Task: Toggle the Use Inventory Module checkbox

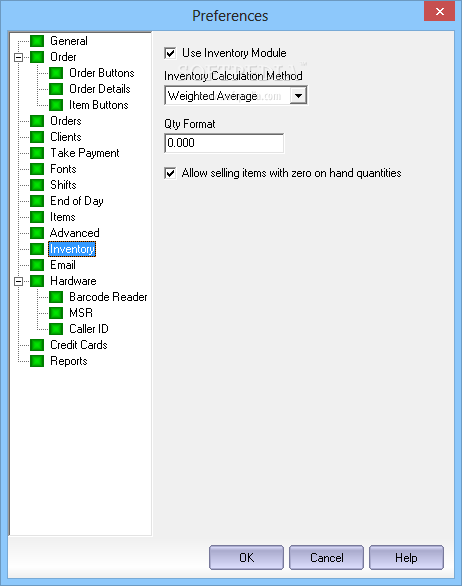Action: click(170, 53)
